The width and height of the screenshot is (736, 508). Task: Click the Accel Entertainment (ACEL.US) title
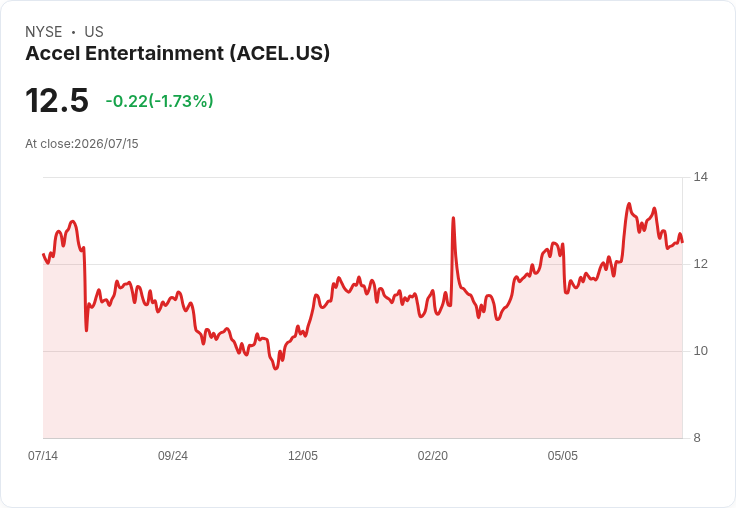click(x=177, y=54)
